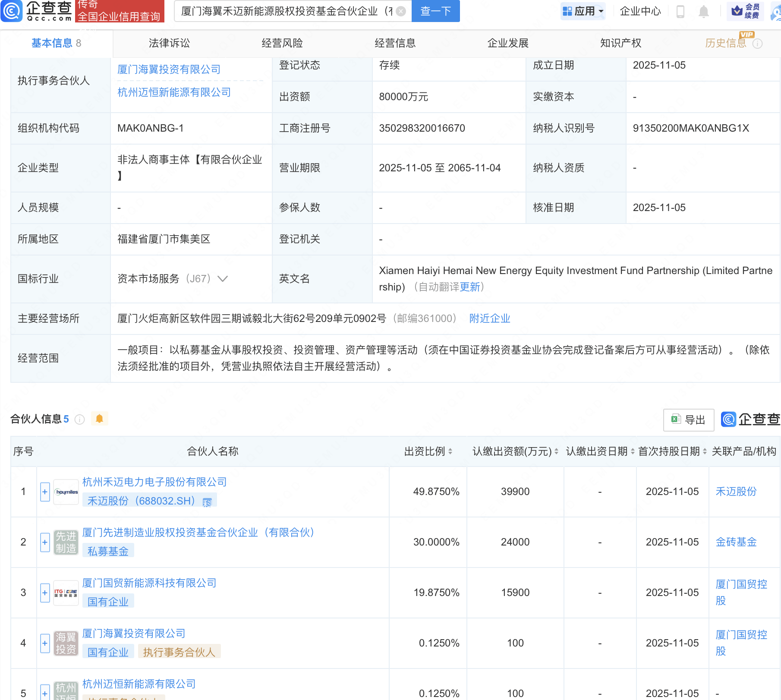Switch to the 法律诉讼 tab

tap(169, 43)
